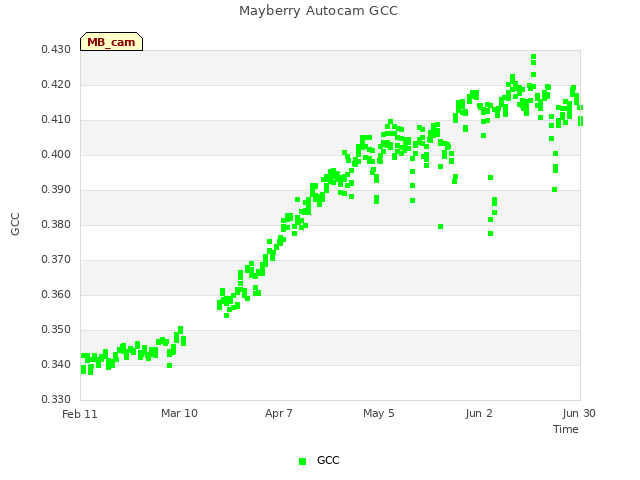Select the isolated late-May point at 0.380

(440, 227)
